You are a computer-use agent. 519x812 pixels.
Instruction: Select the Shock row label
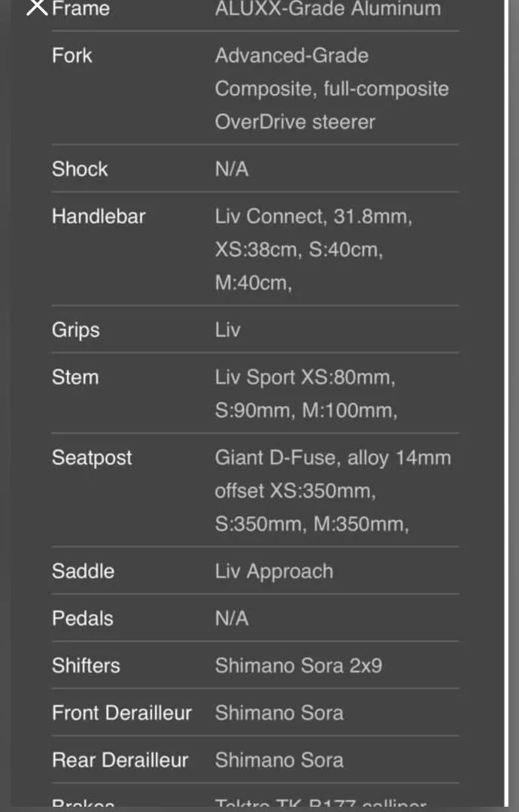80,169
